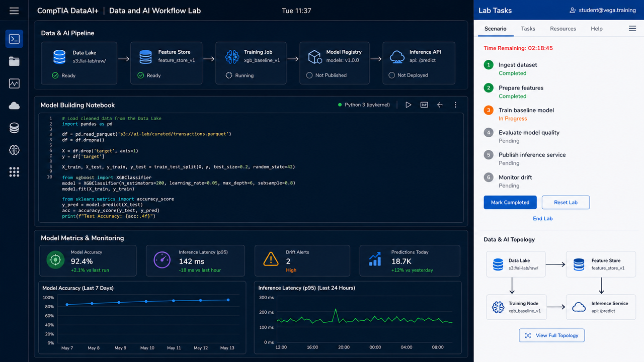644x362 pixels.
Task: Click the Feature Store pipeline icon
Action: [x=145, y=57]
